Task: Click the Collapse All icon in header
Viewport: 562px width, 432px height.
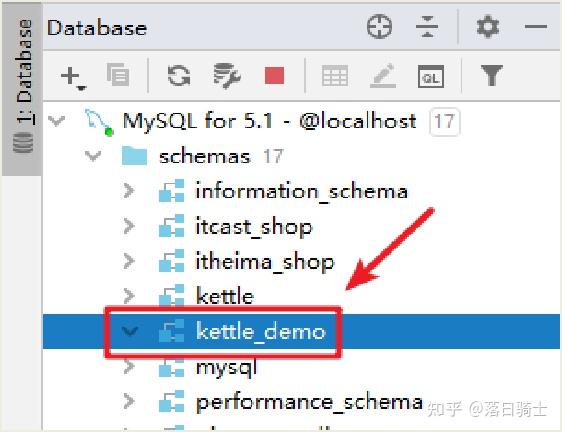Action: pos(427,27)
